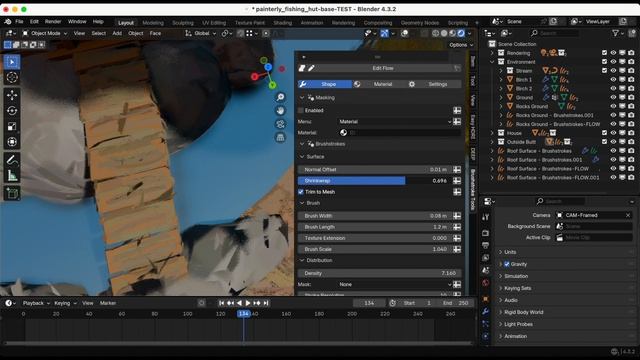
Task: Open the Material tab in panel
Action: tap(379, 84)
